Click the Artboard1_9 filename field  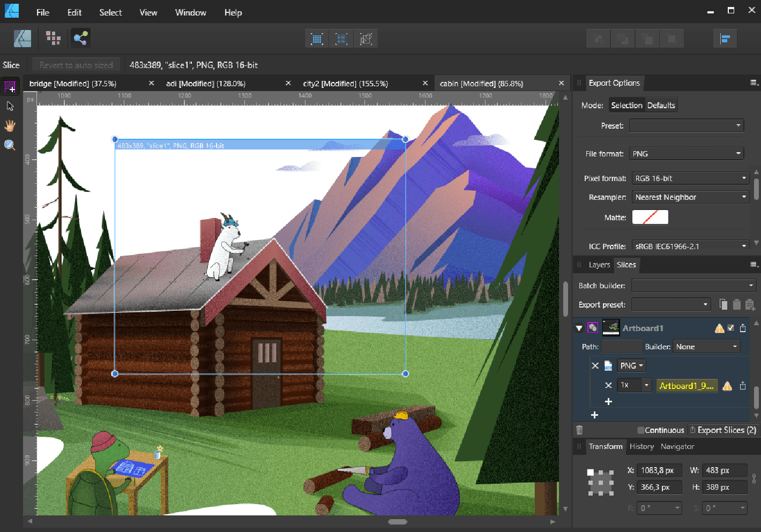point(687,386)
